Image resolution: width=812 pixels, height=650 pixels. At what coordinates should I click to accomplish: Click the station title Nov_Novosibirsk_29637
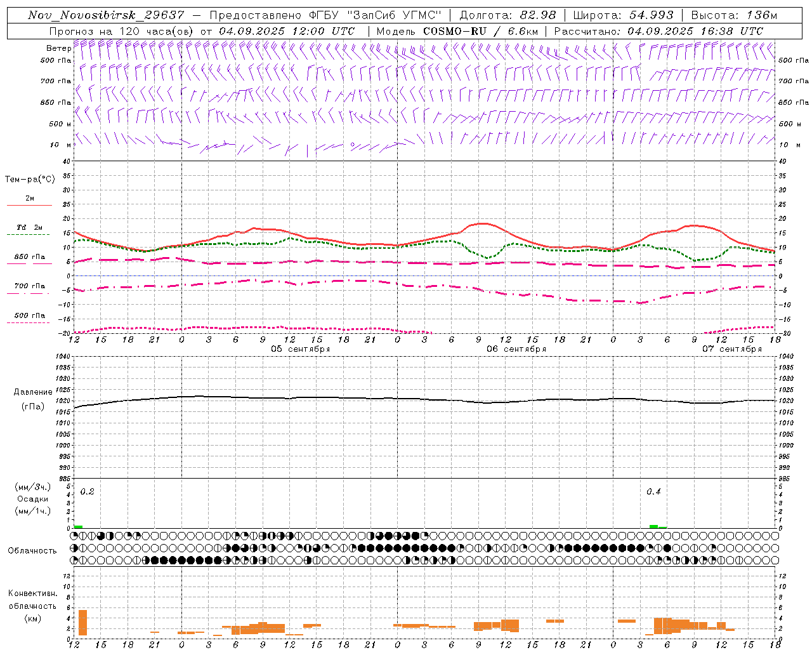point(106,15)
